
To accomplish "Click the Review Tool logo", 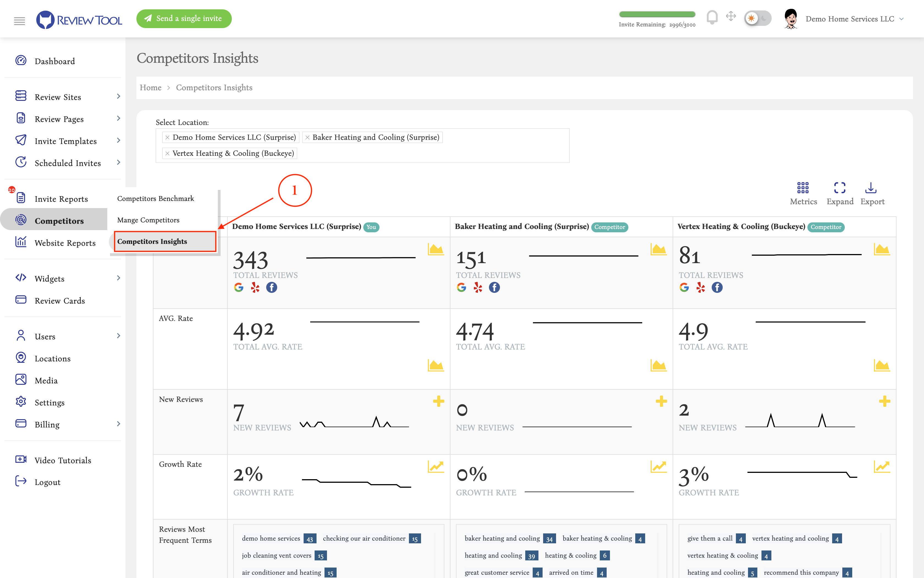I will [x=79, y=20].
